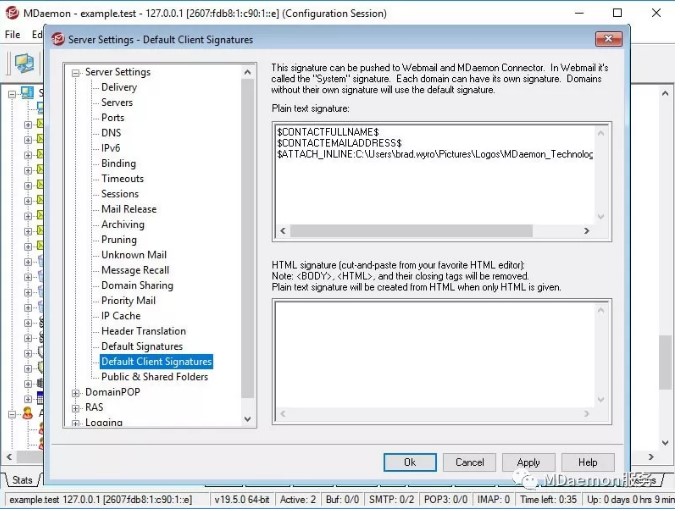Collapse top node in MDaemon main tree
This screenshot has height=511, width=680.
[12, 93]
